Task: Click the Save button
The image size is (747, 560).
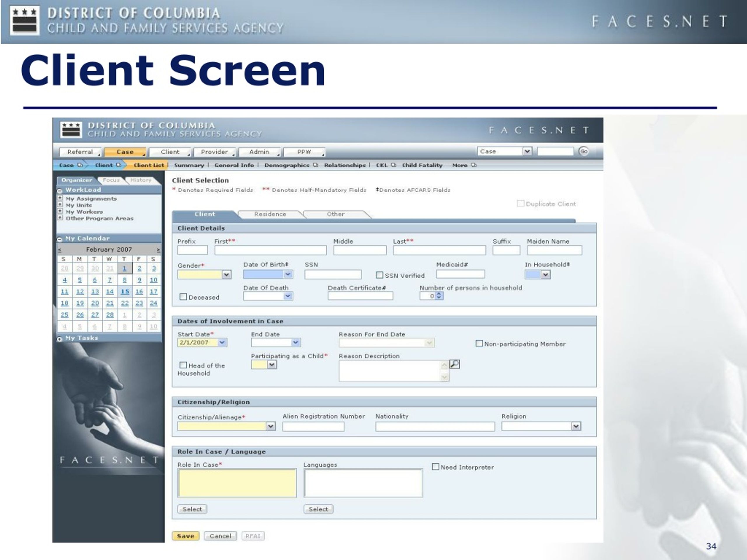Action: pos(186,536)
